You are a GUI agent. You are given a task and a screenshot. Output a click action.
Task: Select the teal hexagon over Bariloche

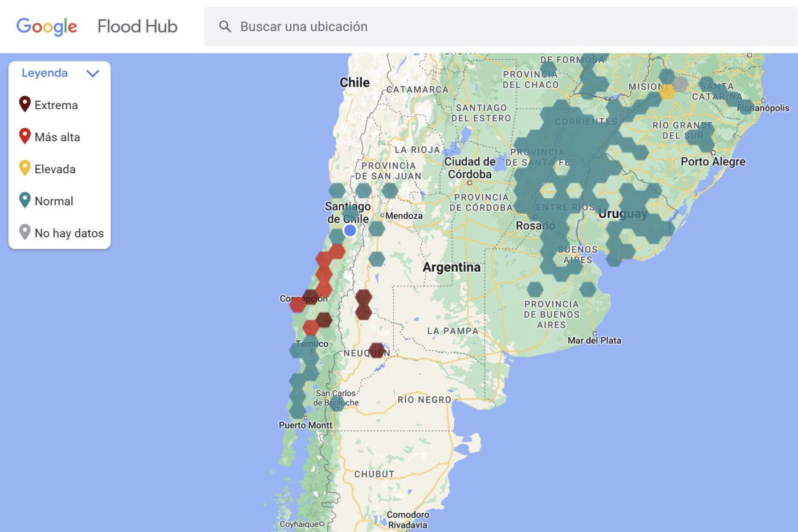337,403
